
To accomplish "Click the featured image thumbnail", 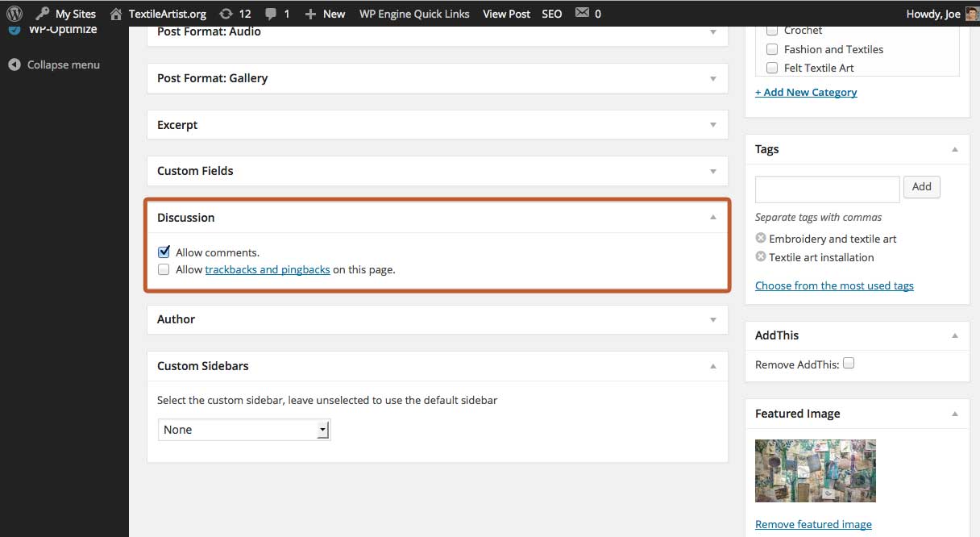I will [816, 471].
